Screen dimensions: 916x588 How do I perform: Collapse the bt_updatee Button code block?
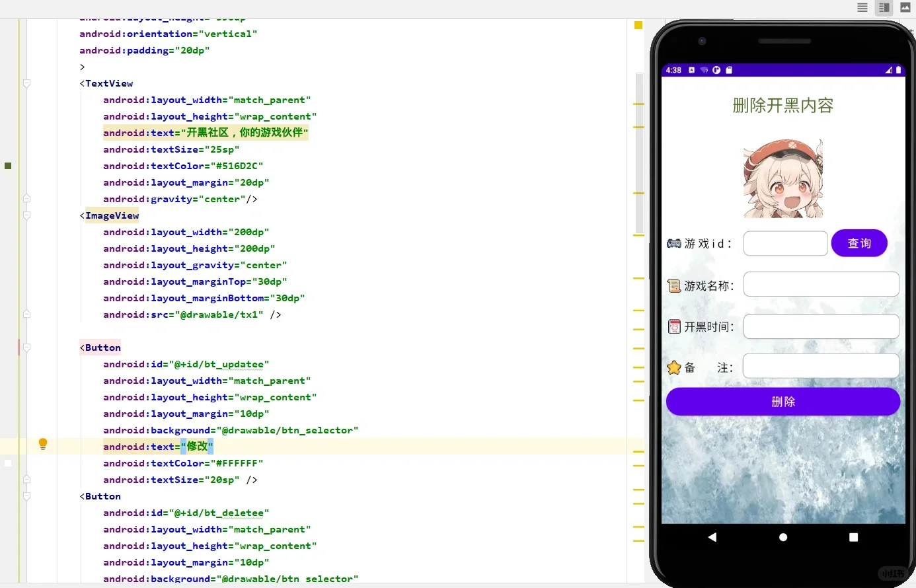pos(26,348)
